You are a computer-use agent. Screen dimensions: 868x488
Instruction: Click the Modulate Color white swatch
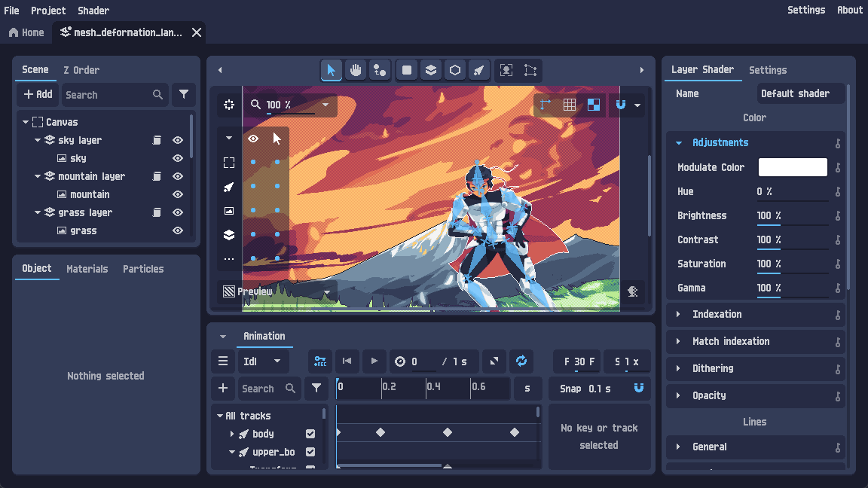click(x=792, y=166)
